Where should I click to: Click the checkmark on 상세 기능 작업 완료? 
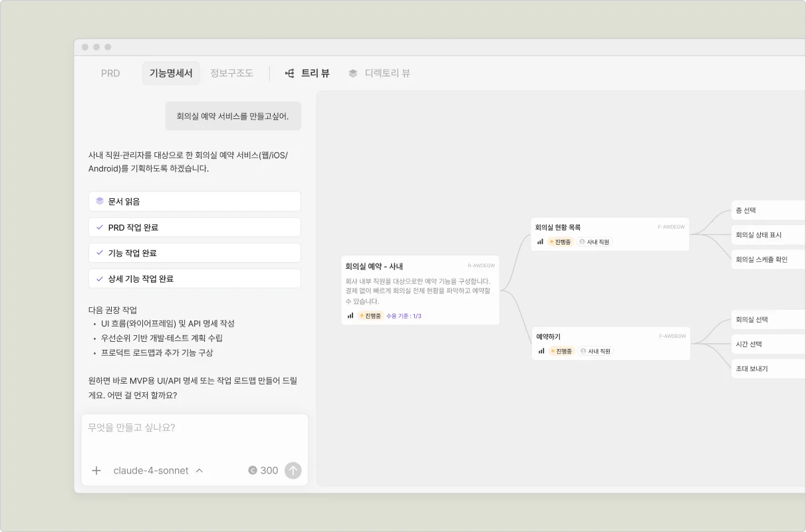100,279
